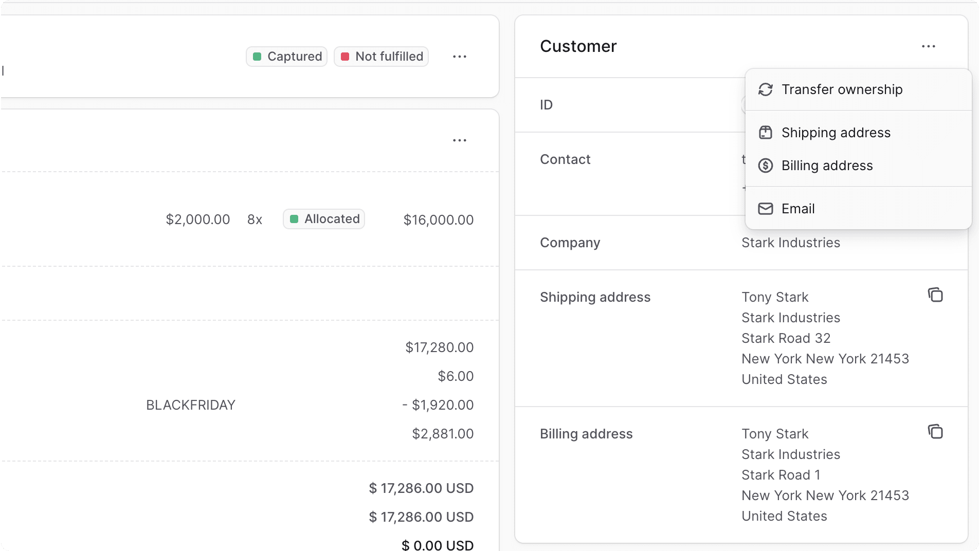The image size is (980, 551).
Task: Click the package icon beside Shipping address option
Action: click(766, 132)
